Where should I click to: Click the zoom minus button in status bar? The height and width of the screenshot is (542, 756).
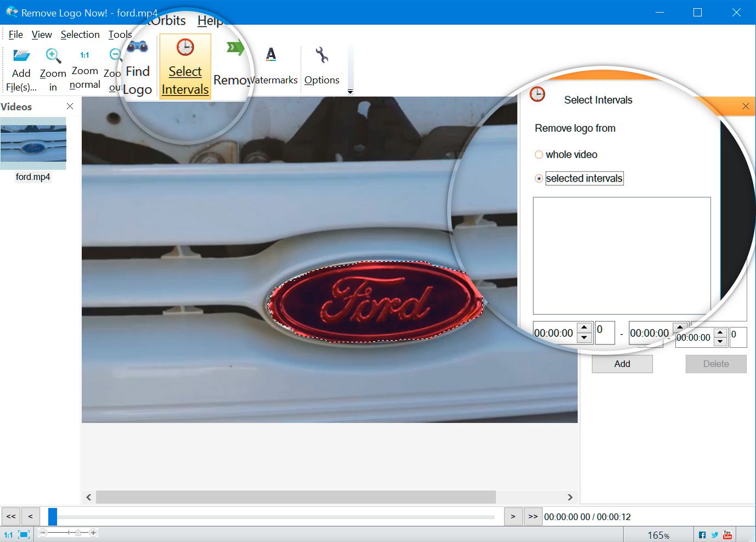tap(43, 533)
